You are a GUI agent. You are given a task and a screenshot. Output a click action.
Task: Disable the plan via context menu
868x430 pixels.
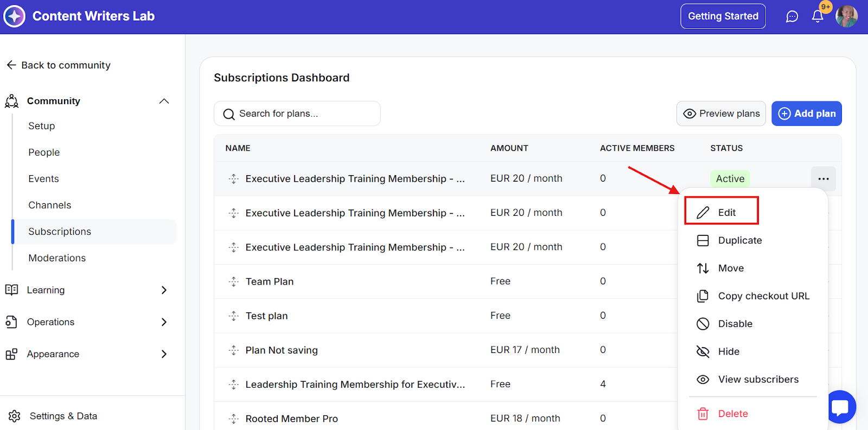point(735,324)
